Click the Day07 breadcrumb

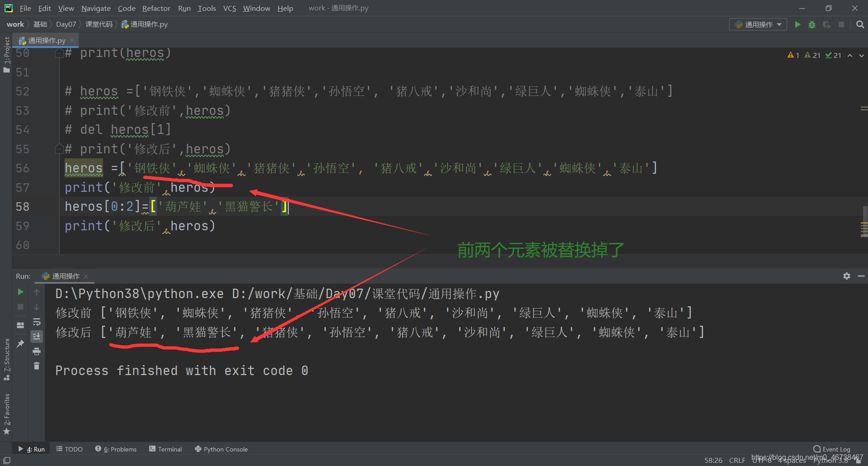66,24
